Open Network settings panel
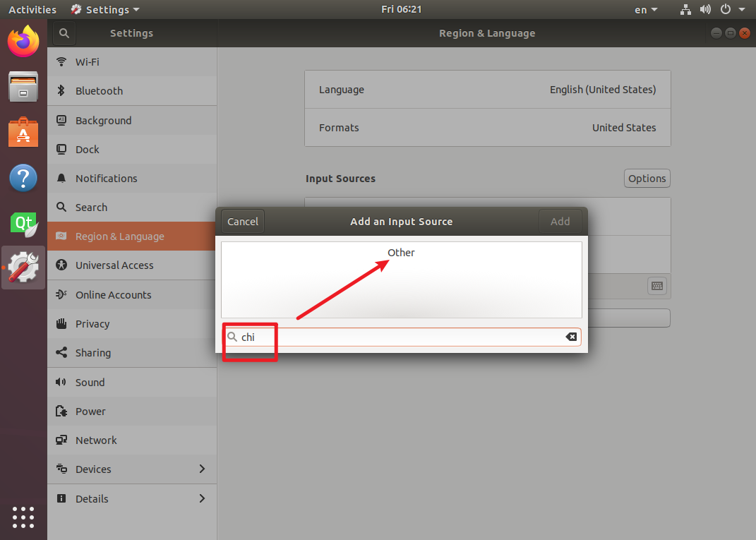This screenshot has width=756, height=540. point(132,440)
